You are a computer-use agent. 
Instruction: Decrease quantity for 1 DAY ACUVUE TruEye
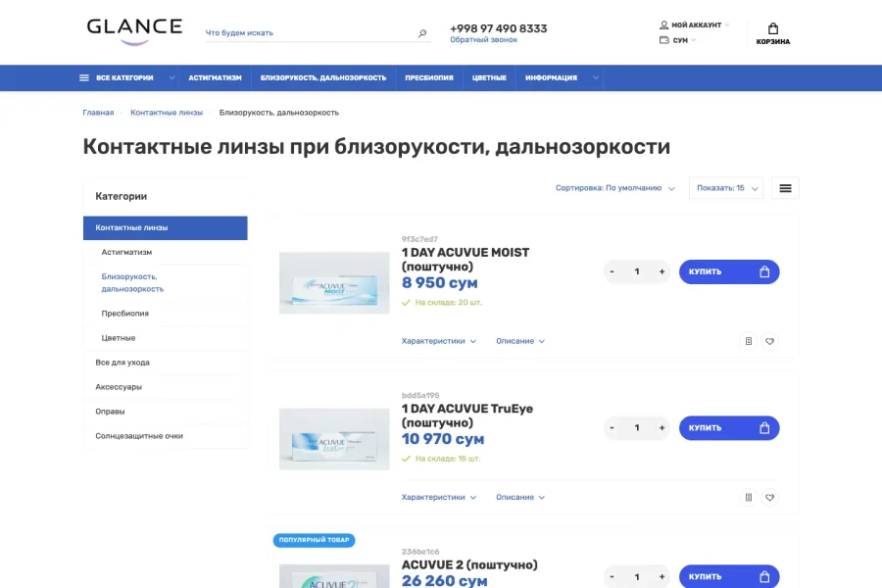[x=612, y=428]
